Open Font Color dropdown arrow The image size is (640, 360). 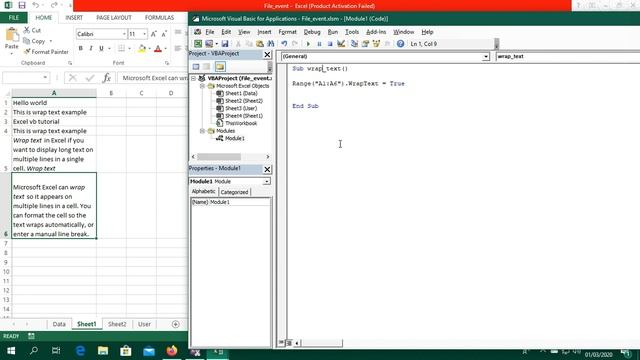[166, 49]
